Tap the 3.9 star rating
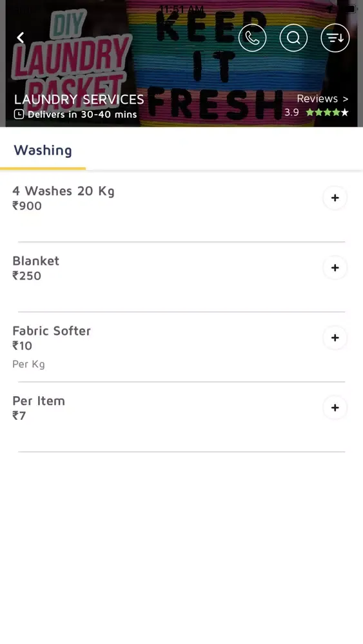 (317, 112)
